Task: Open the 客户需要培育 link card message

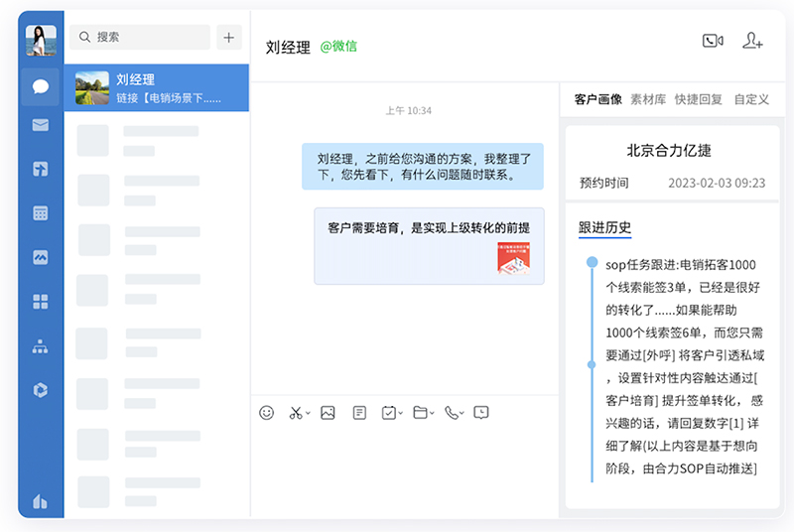Action: (x=429, y=245)
